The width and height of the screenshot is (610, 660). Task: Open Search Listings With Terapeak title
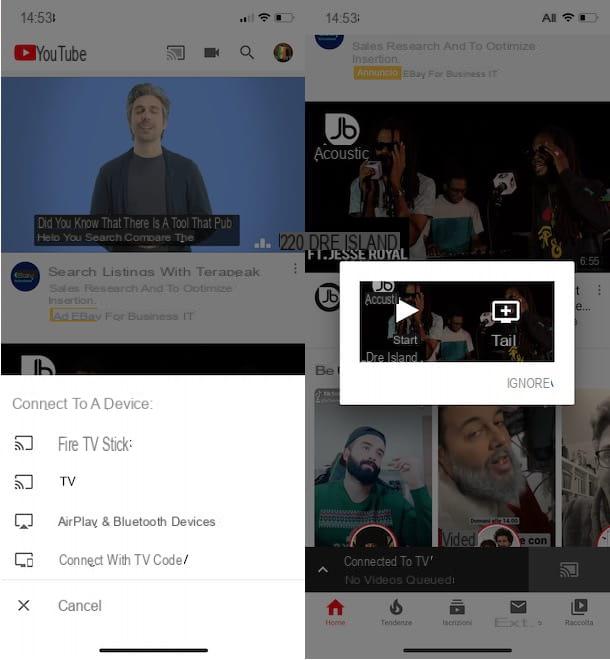pos(154,272)
